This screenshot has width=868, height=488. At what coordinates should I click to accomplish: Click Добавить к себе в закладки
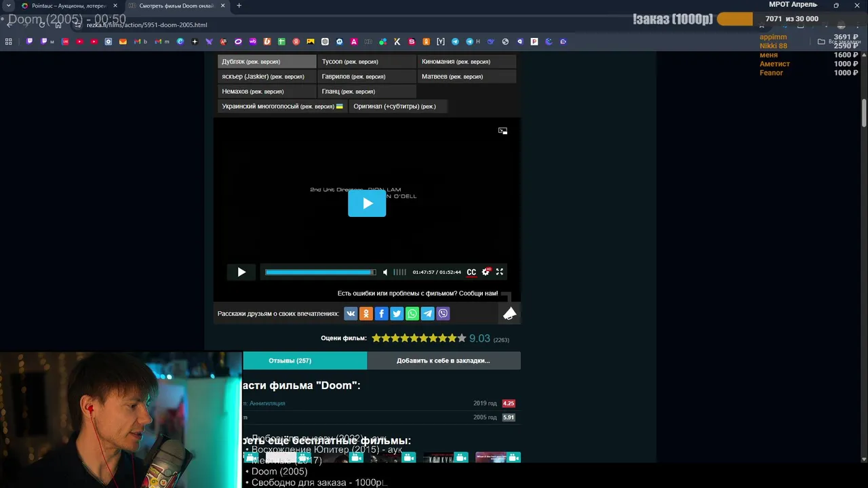[443, 361]
